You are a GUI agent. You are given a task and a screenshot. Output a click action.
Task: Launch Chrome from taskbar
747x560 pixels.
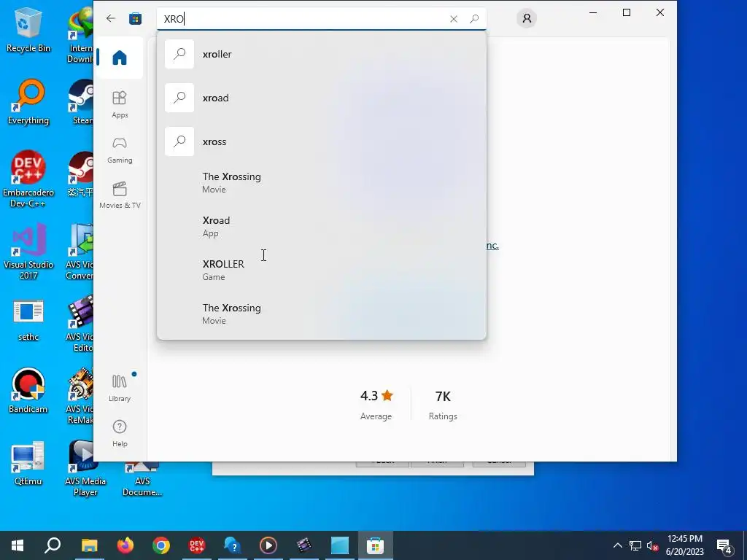[161, 545]
